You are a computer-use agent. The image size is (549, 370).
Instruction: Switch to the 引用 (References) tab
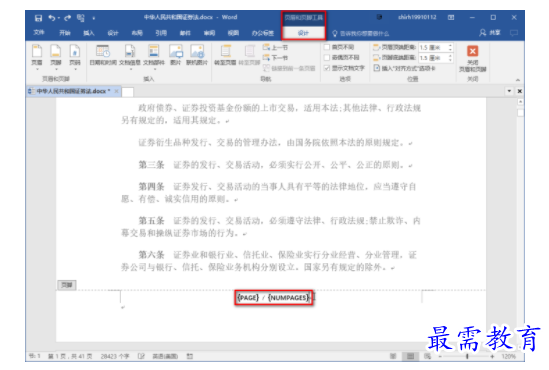pos(161,33)
